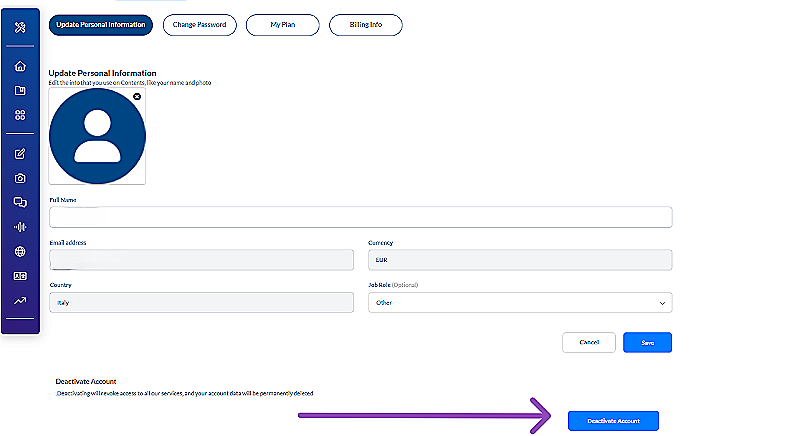Click into the Full Name input field
The image size is (794, 436).
click(x=360, y=217)
